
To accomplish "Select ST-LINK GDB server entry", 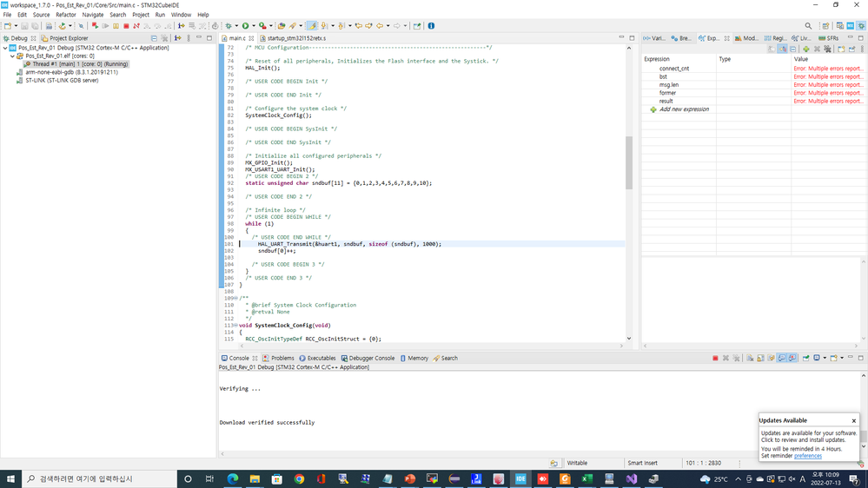I will [x=62, y=80].
